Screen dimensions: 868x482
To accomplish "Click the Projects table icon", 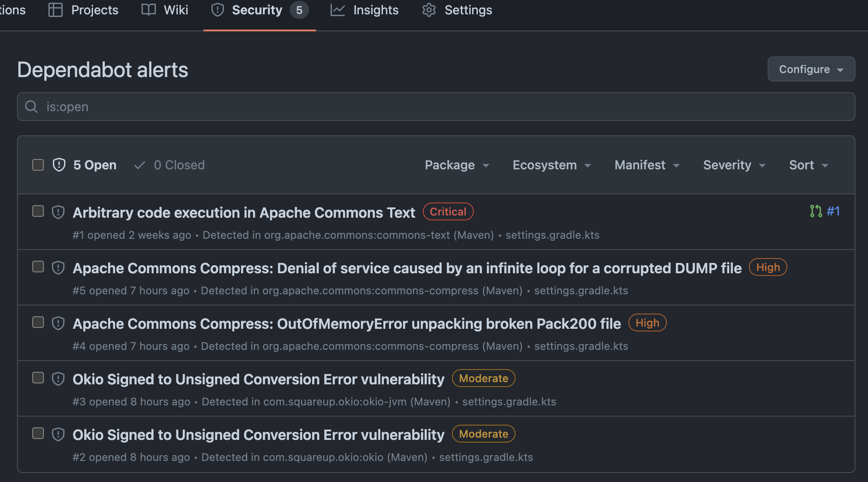I will click(x=56, y=10).
